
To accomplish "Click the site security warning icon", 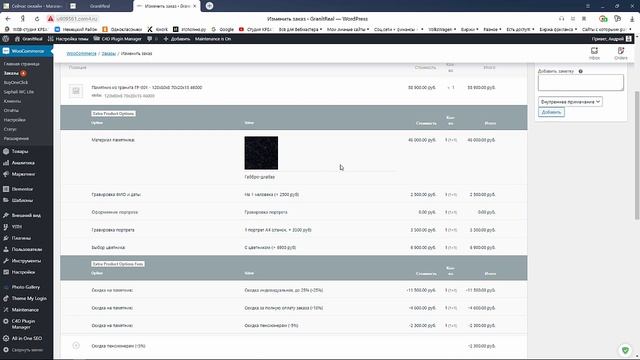I will (x=50, y=19).
